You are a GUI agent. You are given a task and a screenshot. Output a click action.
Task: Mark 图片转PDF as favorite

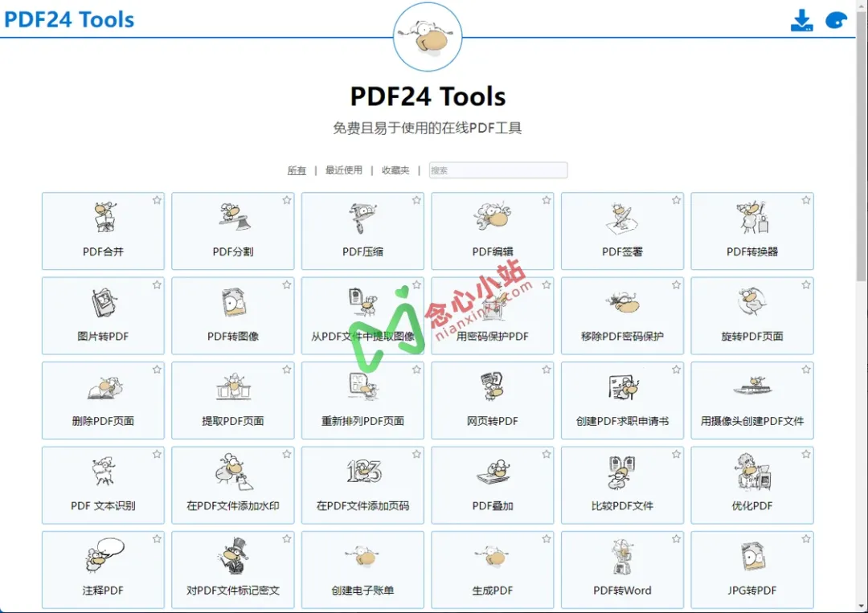[158, 285]
